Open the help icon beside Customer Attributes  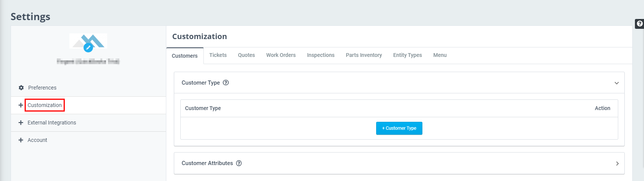click(239, 163)
